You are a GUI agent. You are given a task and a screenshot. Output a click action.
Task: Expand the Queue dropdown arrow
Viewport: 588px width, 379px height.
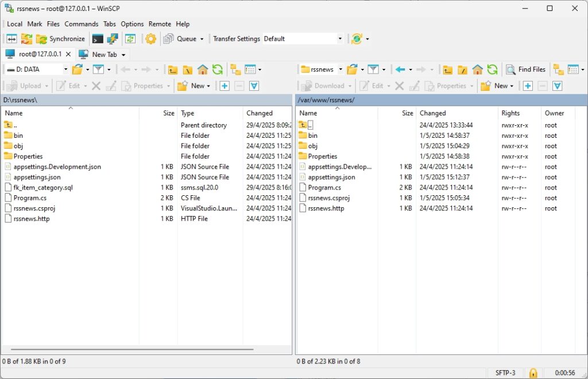coord(202,38)
